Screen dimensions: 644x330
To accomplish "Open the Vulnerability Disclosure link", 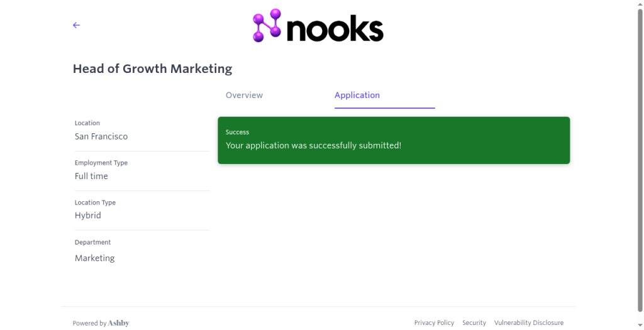I will coord(528,323).
